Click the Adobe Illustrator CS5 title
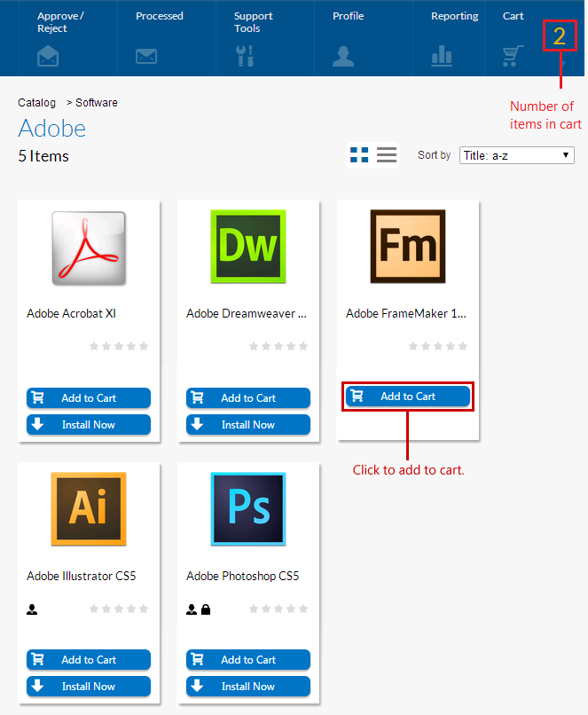 click(82, 577)
